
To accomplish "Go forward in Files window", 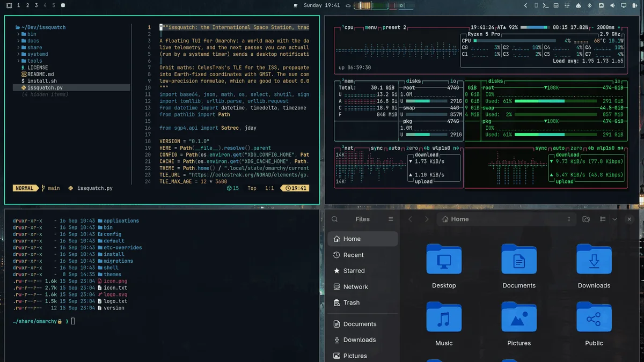I will point(427,219).
